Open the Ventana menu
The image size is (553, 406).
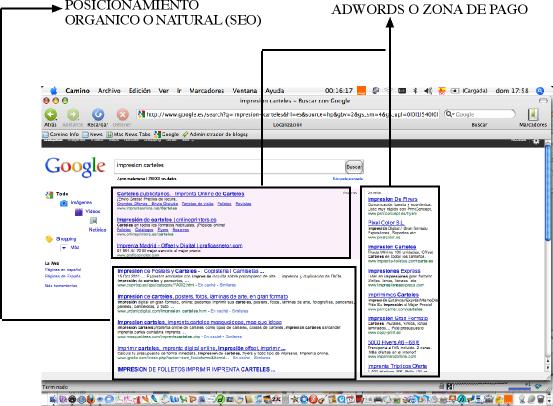[244, 91]
